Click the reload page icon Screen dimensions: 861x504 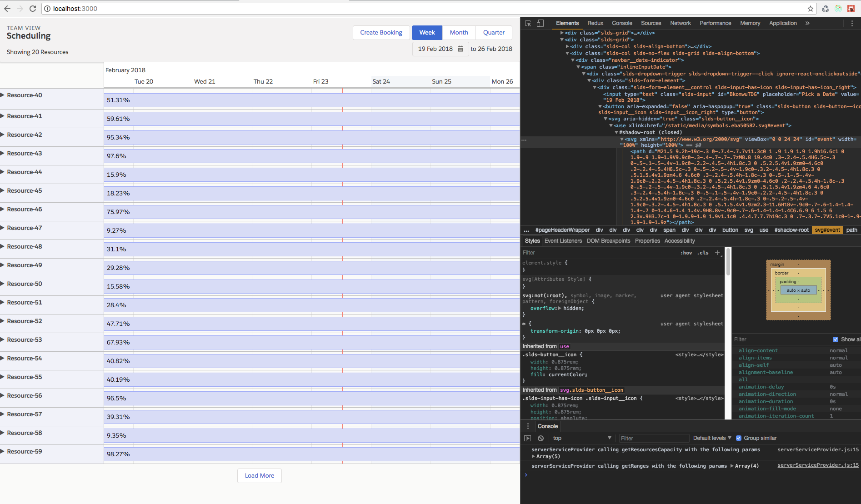[32, 8]
